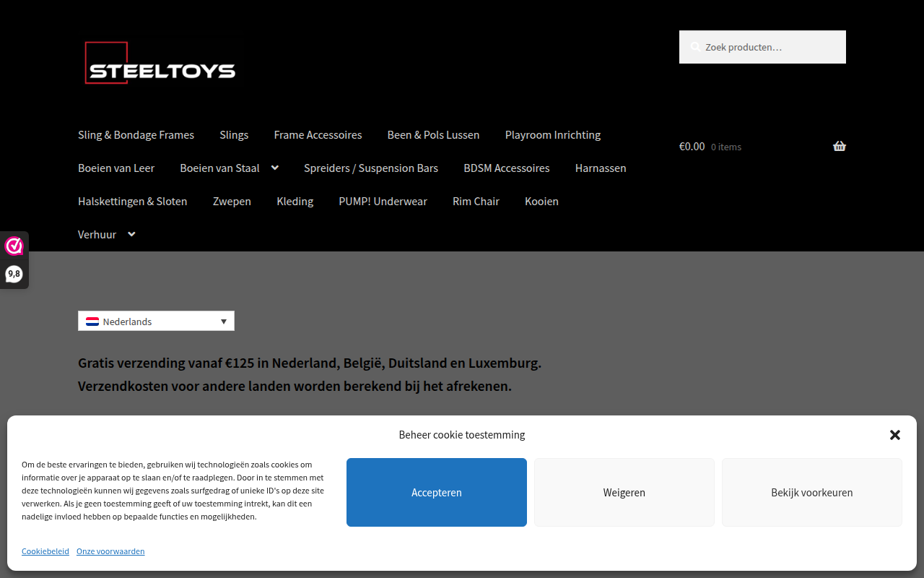Open Been & Pols Lussen
Viewport: 924px width, 578px height.
click(433, 135)
